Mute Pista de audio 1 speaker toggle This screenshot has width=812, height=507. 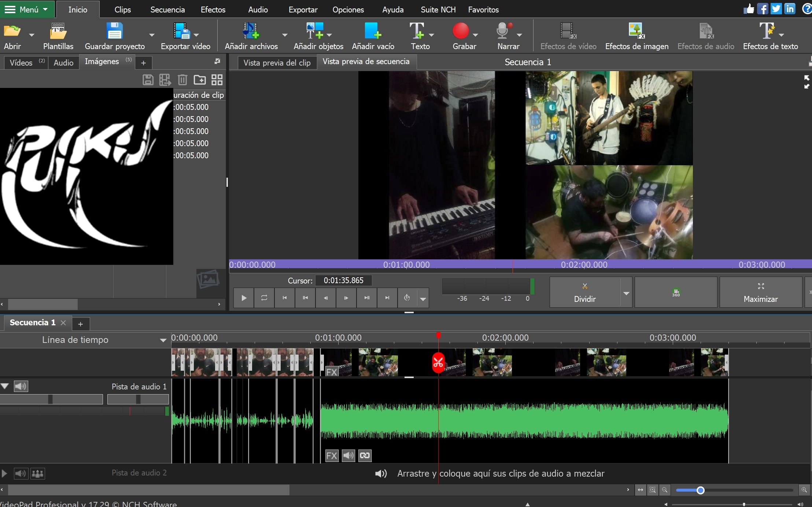21,386
